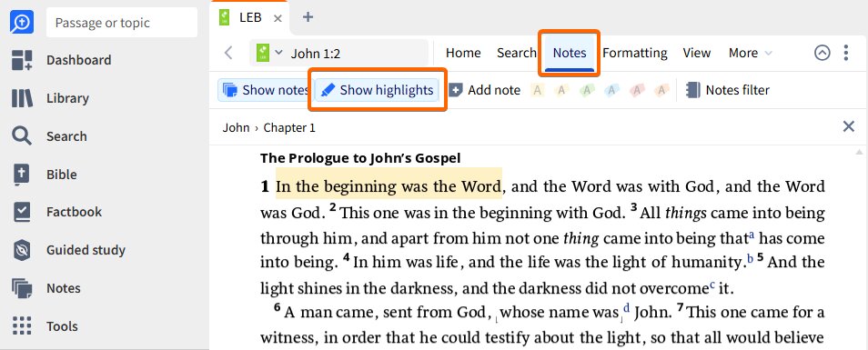Click the highlighted text 'In the beginning was the Word'

click(x=389, y=186)
